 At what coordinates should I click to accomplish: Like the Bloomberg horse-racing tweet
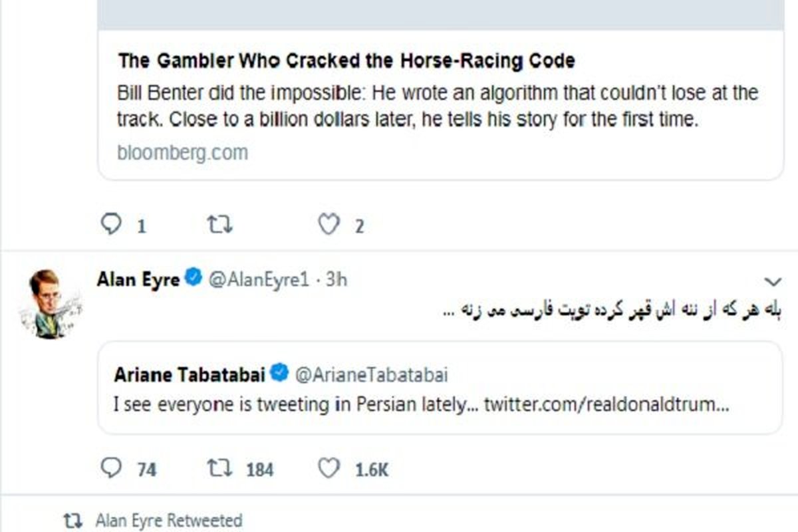(x=328, y=225)
